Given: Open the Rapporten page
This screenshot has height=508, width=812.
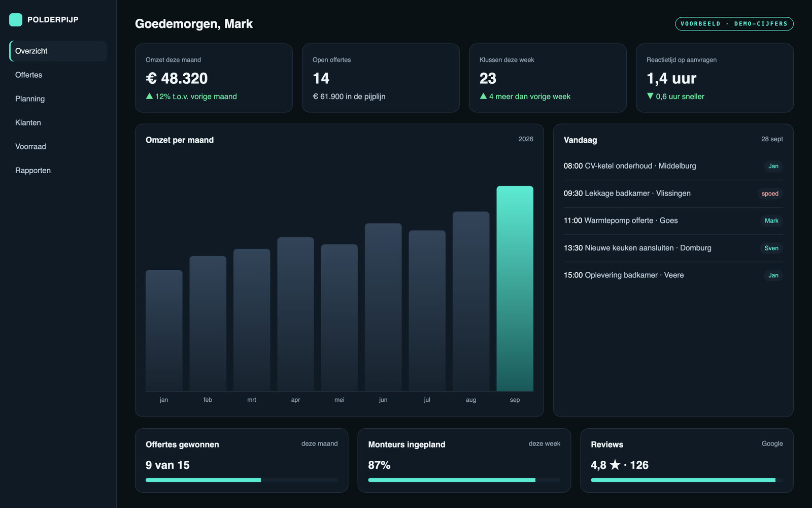Looking at the screenshot, I should point(58,170).
